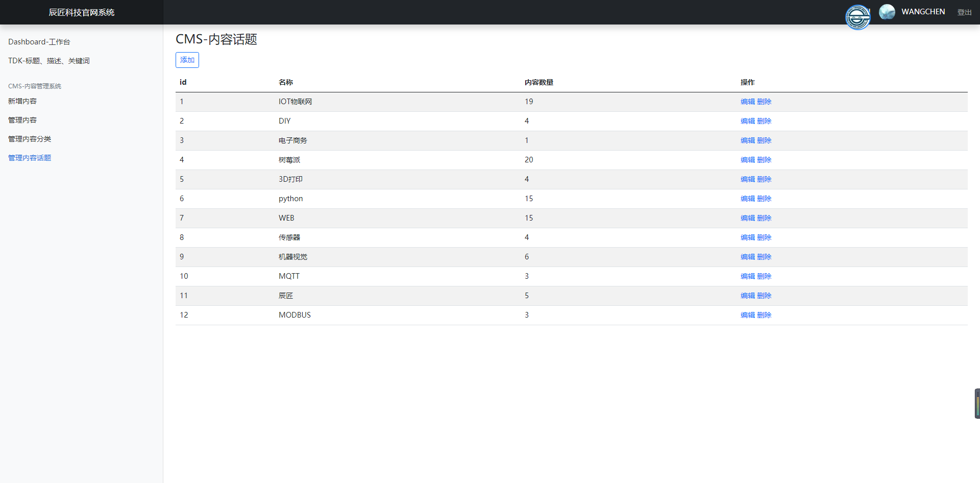
Task: Click the 添加 button to add topic
Action: (187, 60)
